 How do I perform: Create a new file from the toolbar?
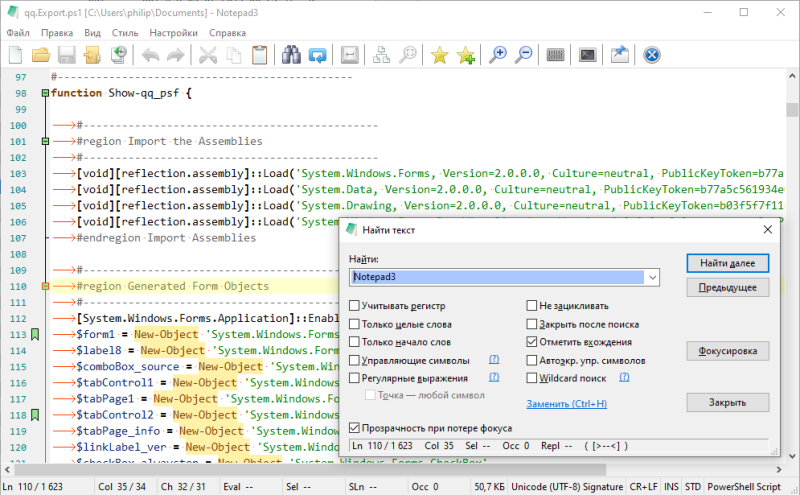(16, 56)
